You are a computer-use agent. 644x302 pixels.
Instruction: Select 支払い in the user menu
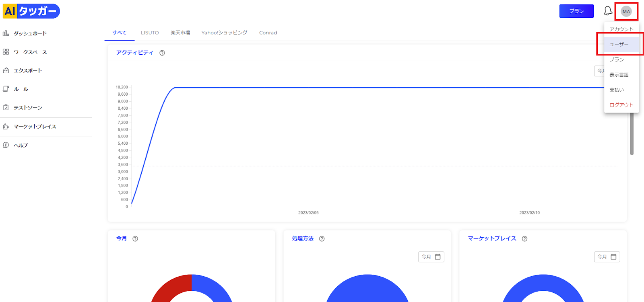click(621, 90)
